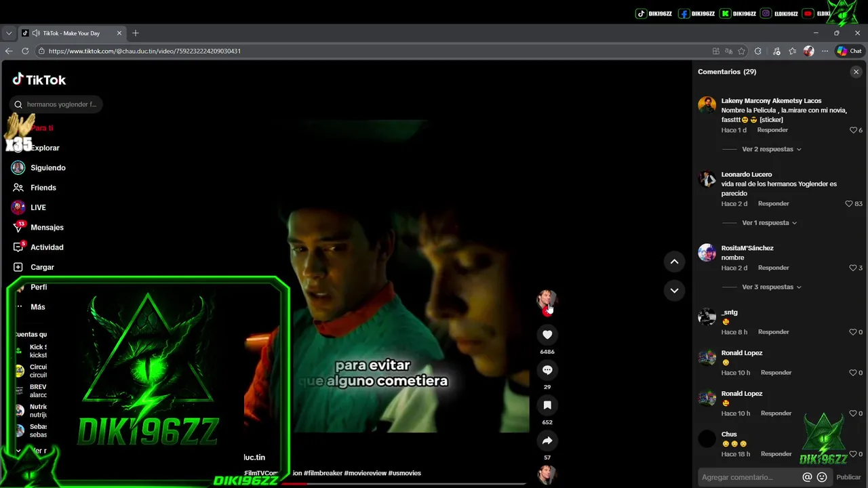Screen dimensions: 868x488
Task: Open the split screen apps icon
Action: click(x=716, y=51)
